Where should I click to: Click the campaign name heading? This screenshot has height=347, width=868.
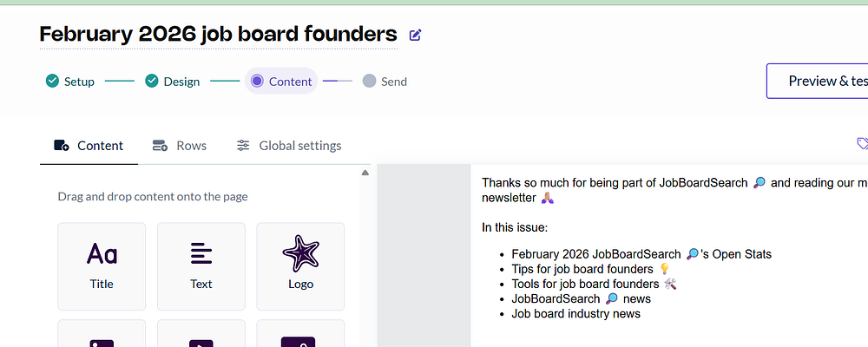(x=218, y=35)
